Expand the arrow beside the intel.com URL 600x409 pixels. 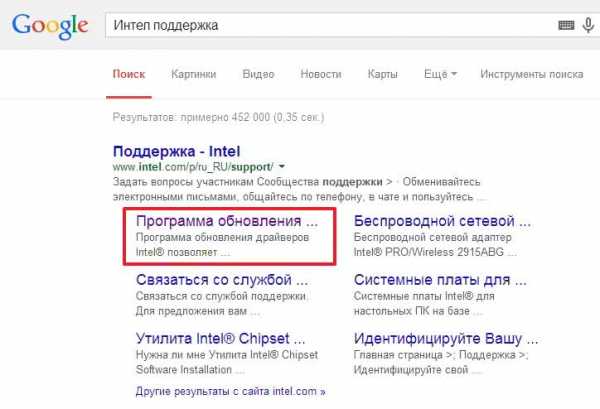pyautogui.click(x=282, y=166)
